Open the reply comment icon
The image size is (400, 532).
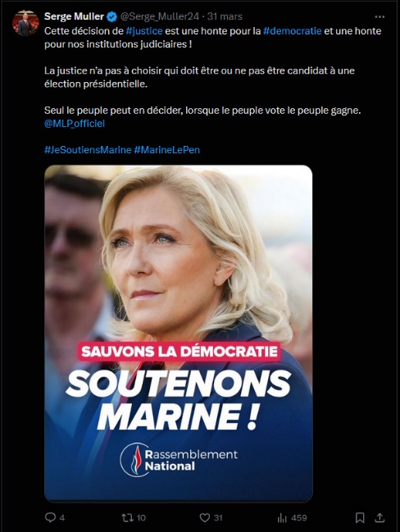[x=51, y=517]
